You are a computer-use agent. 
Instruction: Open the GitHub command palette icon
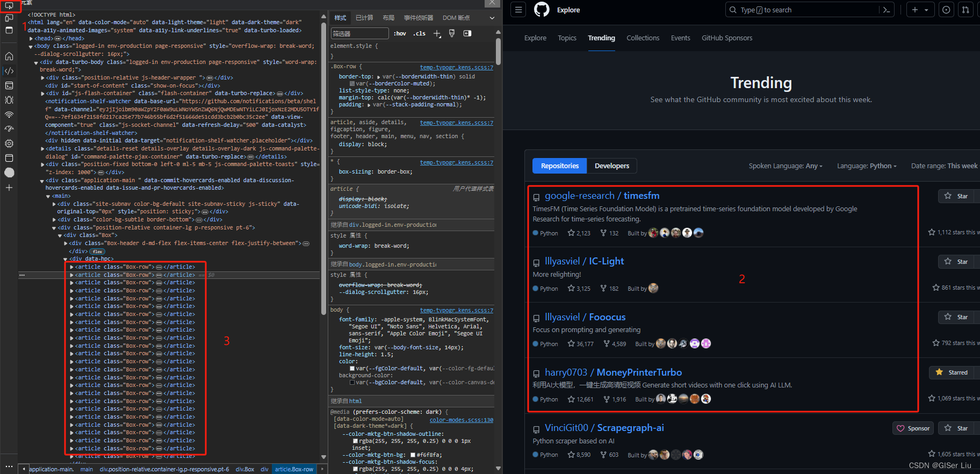887,10
